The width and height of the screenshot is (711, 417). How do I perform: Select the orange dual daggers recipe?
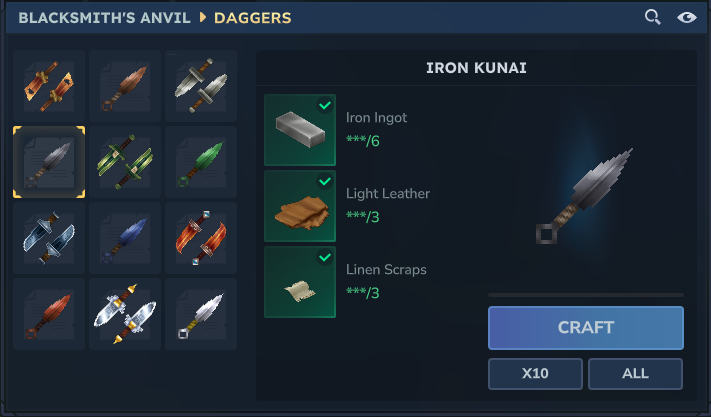click(x=49, y=86)
